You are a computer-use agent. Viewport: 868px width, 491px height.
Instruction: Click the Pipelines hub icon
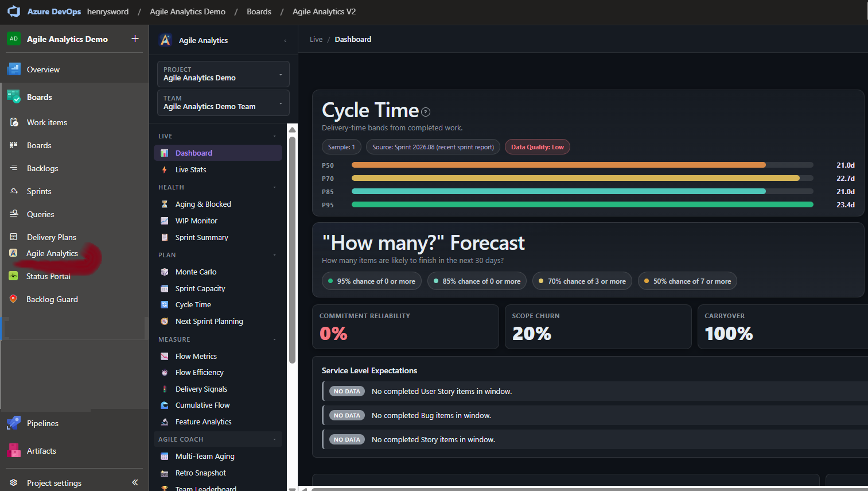14,423
